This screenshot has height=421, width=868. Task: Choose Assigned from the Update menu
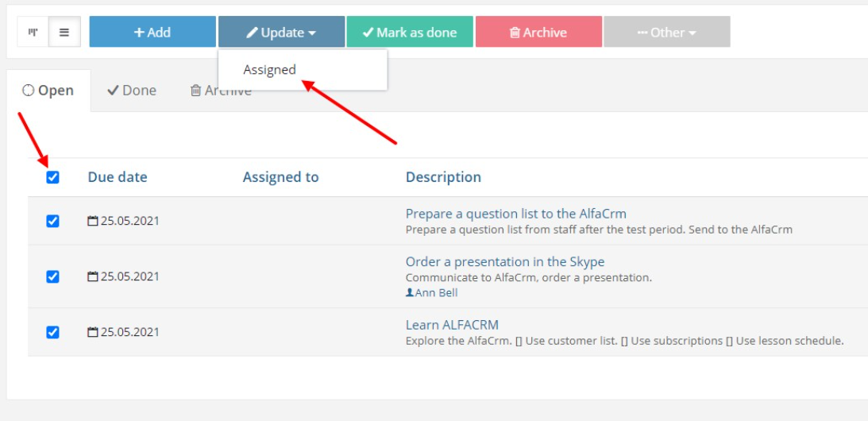coord(269,70)
